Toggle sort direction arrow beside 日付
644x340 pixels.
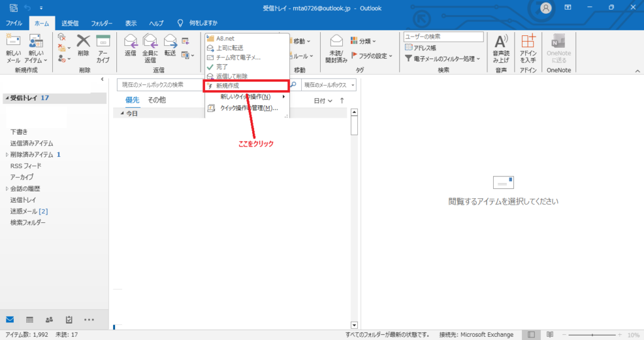pyautogui.click(x=342, y=101)
